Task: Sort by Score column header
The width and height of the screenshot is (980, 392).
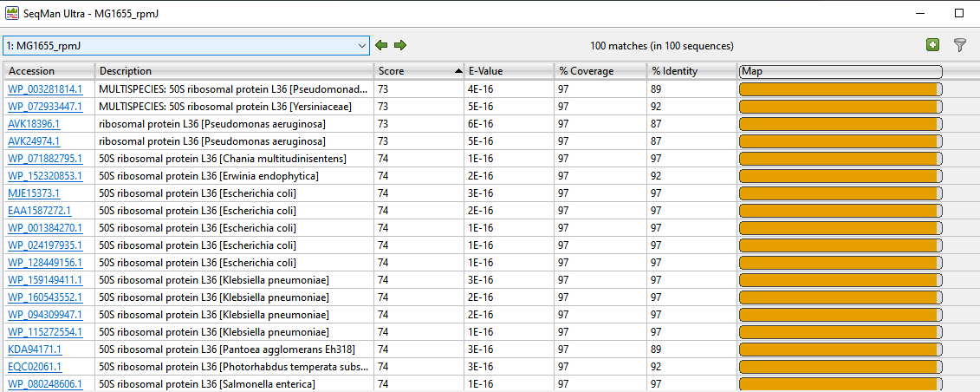Action: (x=419, y=71)
